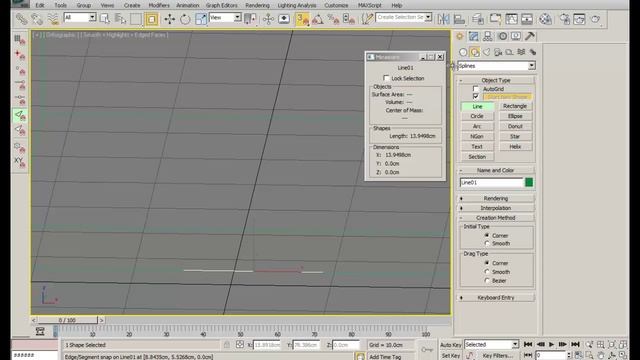Open the Material Editor

[545, 19]
